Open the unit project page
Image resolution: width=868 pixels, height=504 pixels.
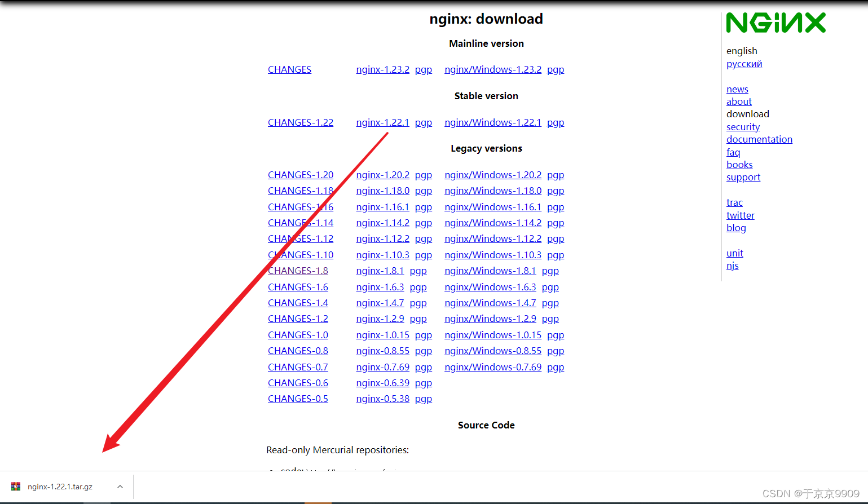[734, 253]
